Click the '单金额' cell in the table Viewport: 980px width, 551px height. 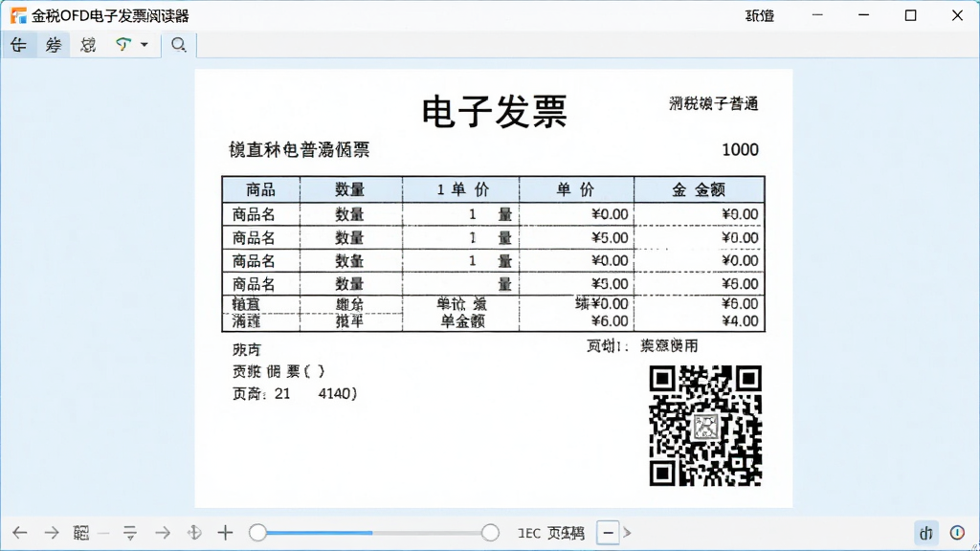coord(463,321)
